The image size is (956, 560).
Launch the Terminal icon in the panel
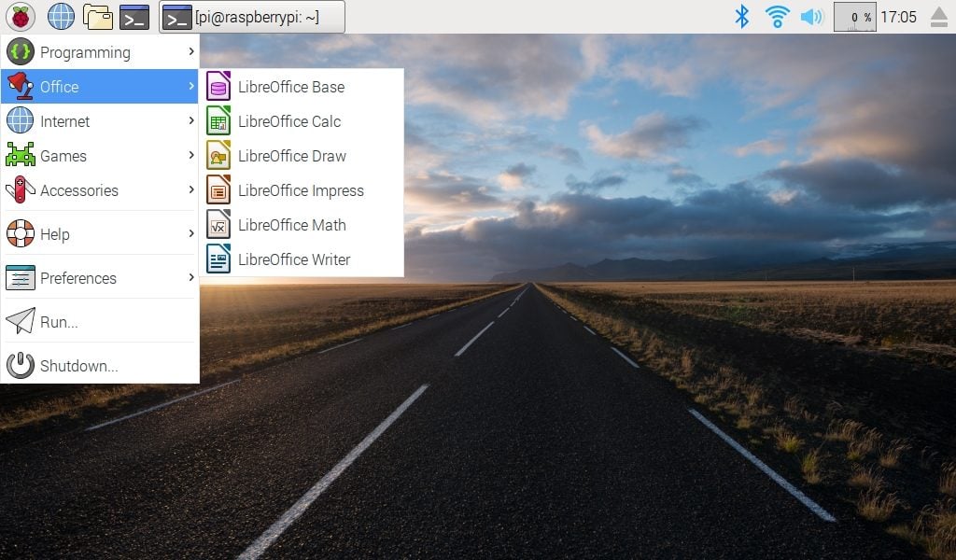pyautogui.click(x=134, y=17)
